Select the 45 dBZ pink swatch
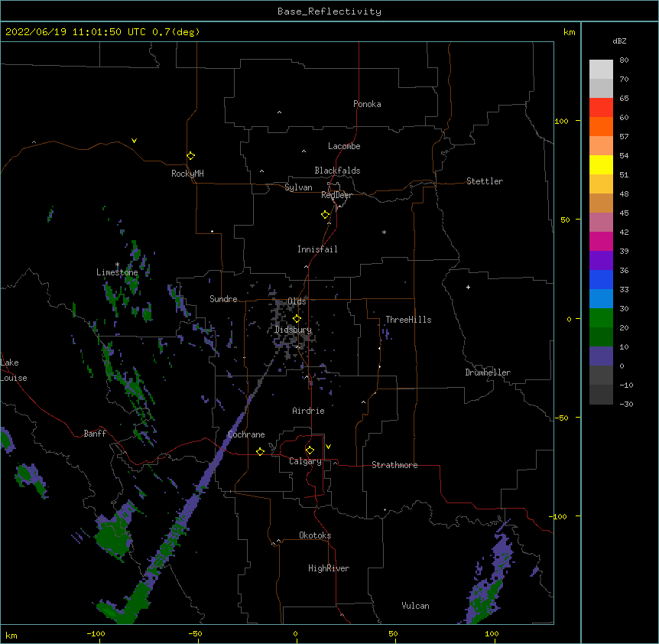This screenshot has width=659, height=644. pyautogui.click(x=601, y=222)
